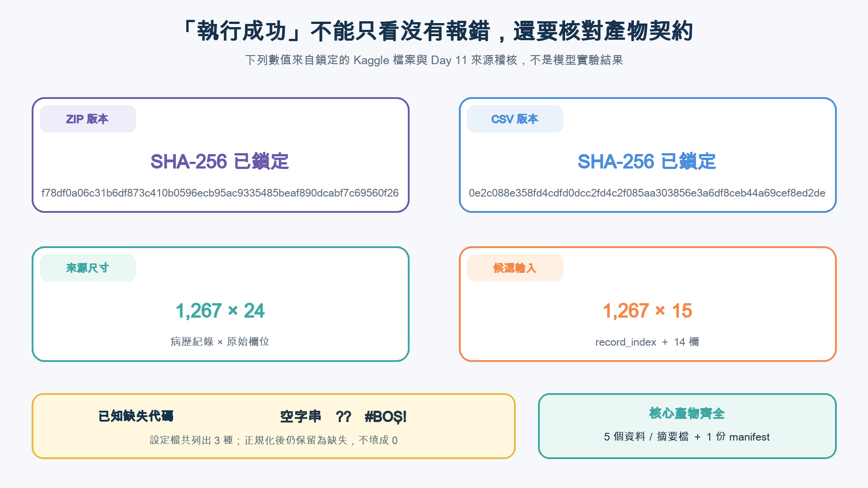Screen dimensions: 868x488
Task: Click the caption 病歷紀錄 × 原始欄位
Action: 220,342
